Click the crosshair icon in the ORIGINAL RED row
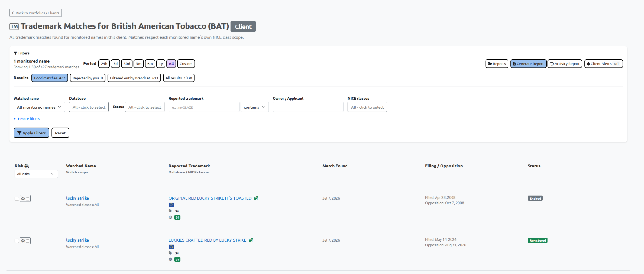The width and height of the screenshot is (644, 274). click(170, 217)
